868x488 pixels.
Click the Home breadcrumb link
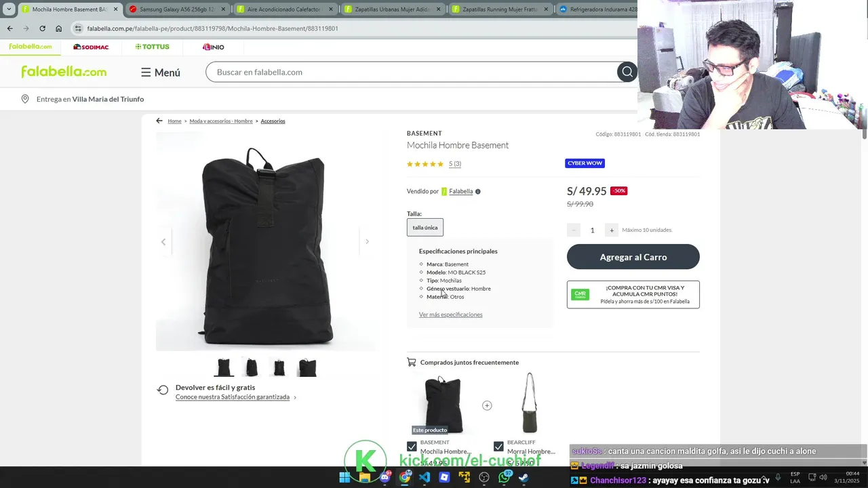174,121
